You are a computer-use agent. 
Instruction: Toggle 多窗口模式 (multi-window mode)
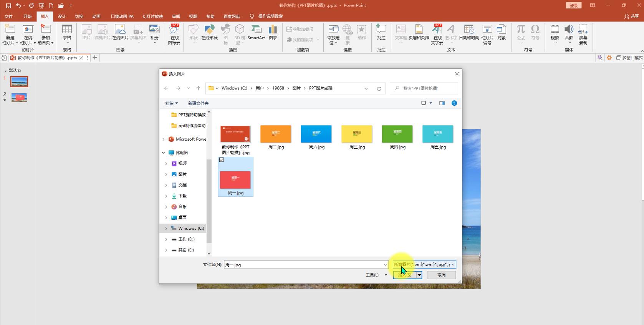pyautogui.click(x=629, y=58)
